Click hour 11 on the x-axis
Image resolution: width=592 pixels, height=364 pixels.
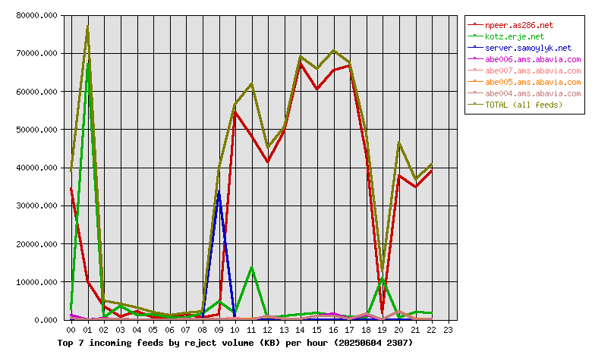(251, 330)
